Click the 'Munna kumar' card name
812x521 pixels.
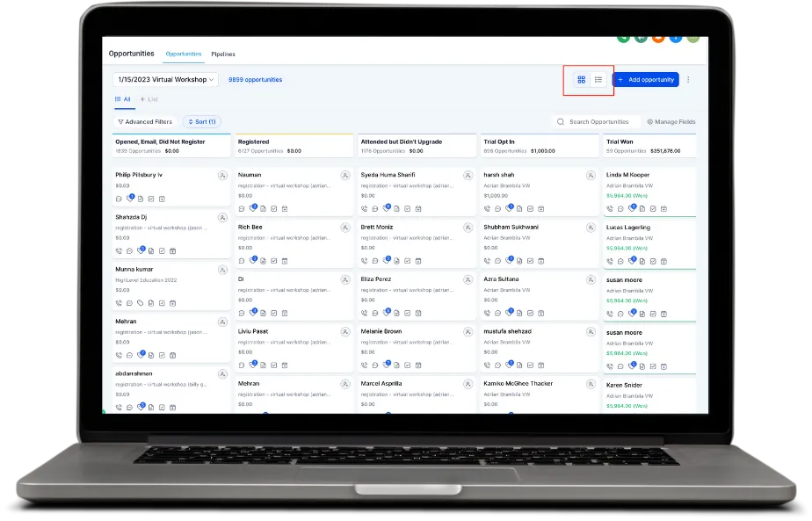pyautogui.click(x=134, y=270)
